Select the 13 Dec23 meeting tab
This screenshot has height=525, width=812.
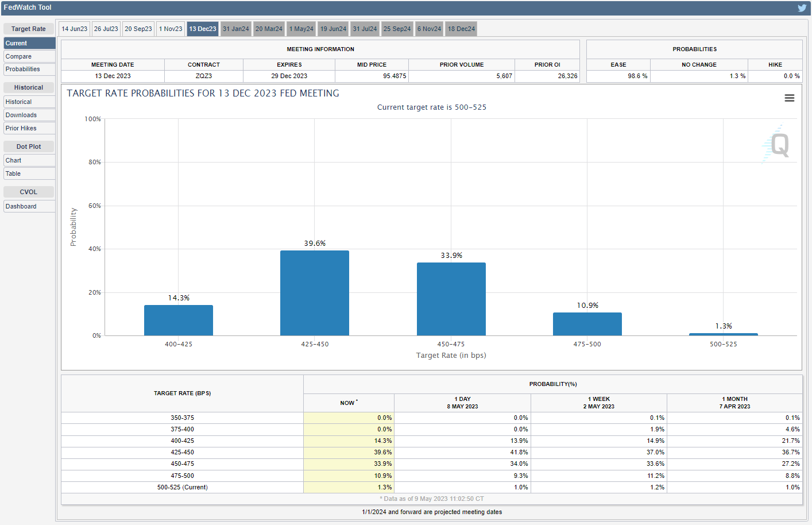click(203, 29)
